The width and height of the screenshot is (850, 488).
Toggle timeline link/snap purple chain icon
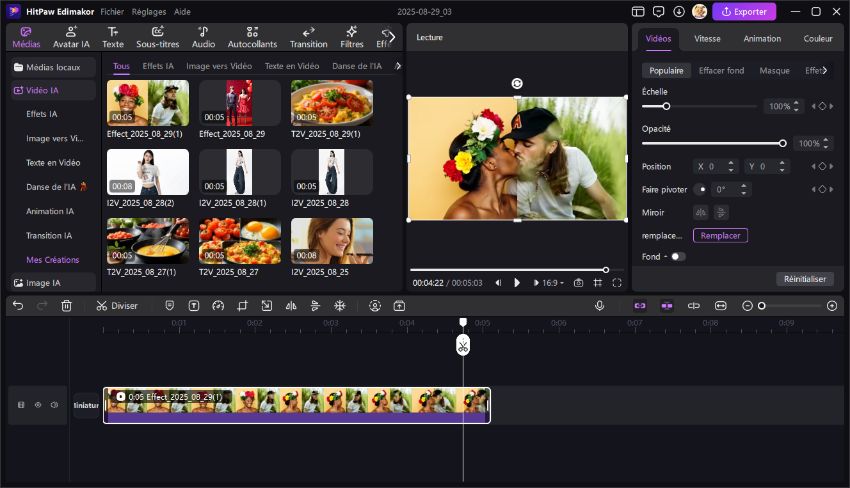coord(640,306)
